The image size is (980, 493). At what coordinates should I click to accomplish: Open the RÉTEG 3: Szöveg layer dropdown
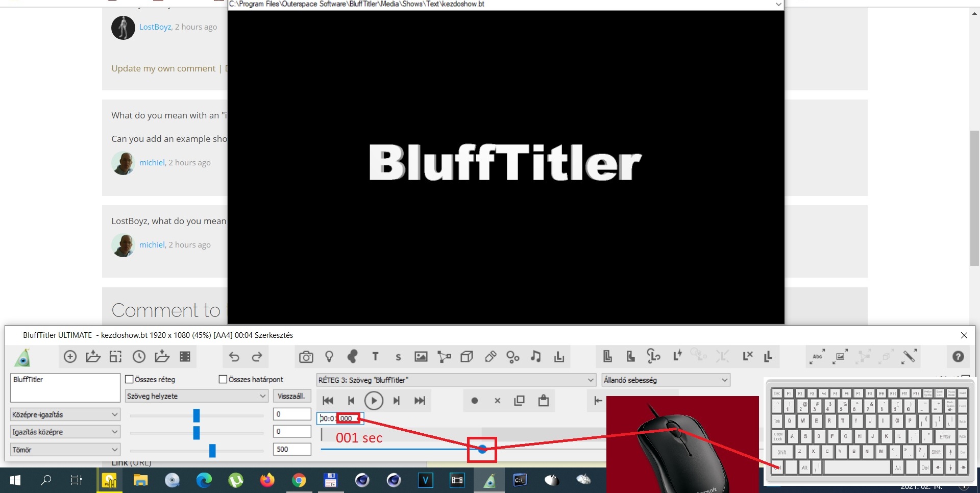456,380
